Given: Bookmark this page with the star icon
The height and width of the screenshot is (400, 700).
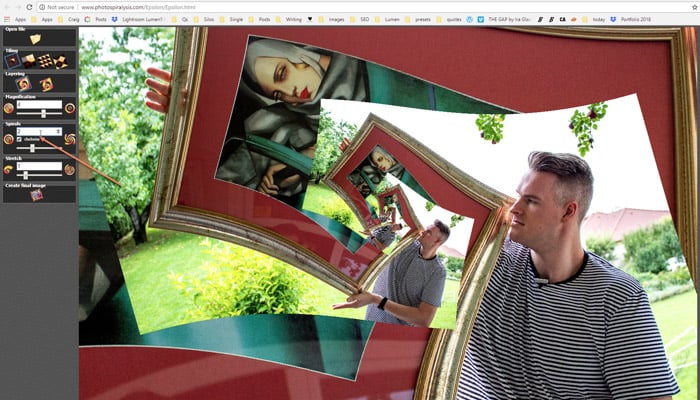Looking at the screenshot, I should [x=695, y=7].
